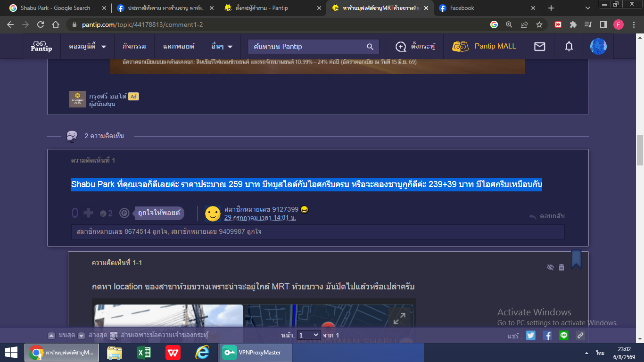644x362 pixels.
Task: Open the browser home page
Action: pos(56,25)
